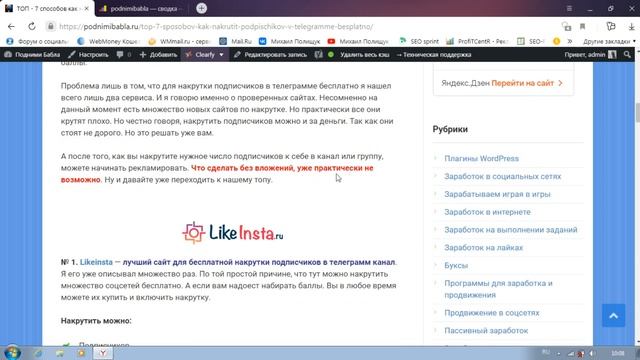Image resolution: width=640 pixels, height=360 pixels.
Task: Click the page vertical scrollbar thumb
Action: click(637, 113)
